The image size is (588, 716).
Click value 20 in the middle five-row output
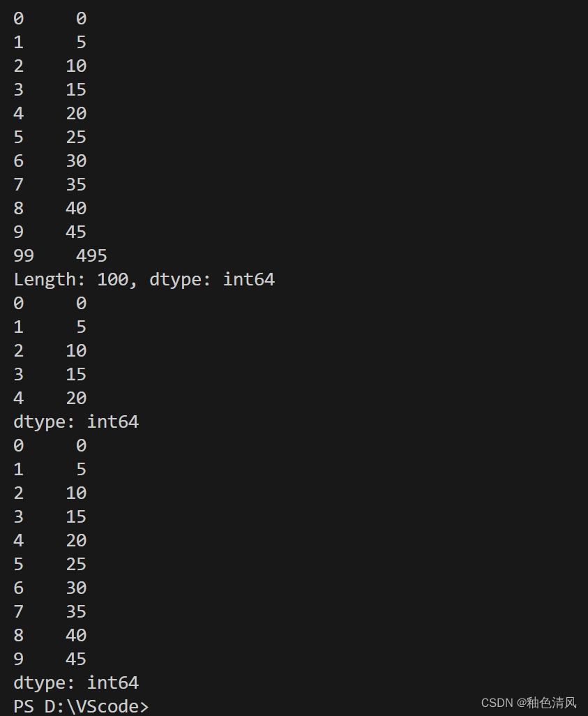coord(76,398)
